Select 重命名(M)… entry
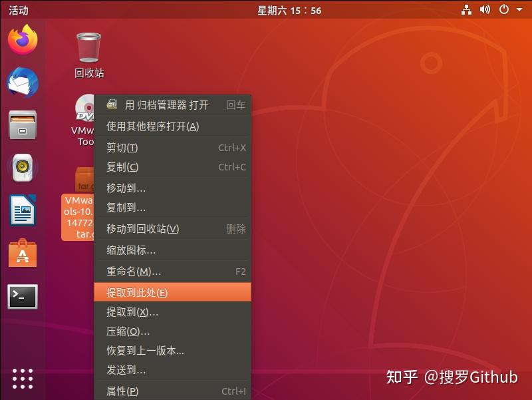The image size is (532, 400). (173, 272)
